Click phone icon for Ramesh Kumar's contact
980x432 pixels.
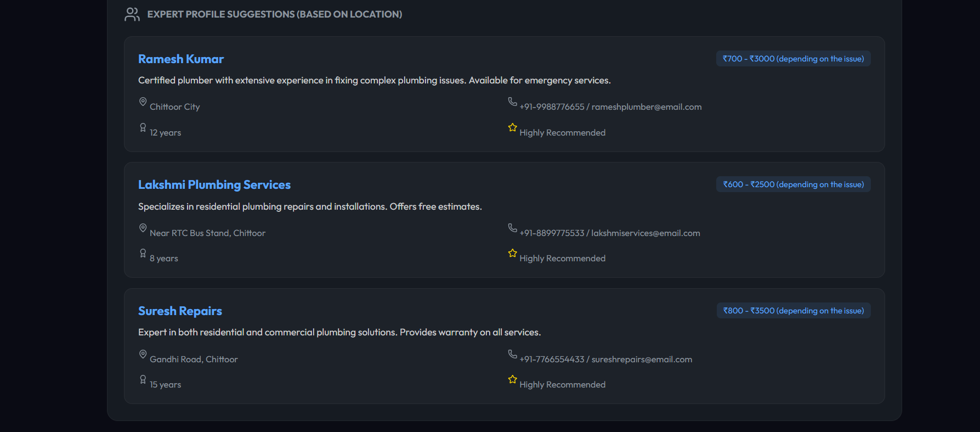512,102
